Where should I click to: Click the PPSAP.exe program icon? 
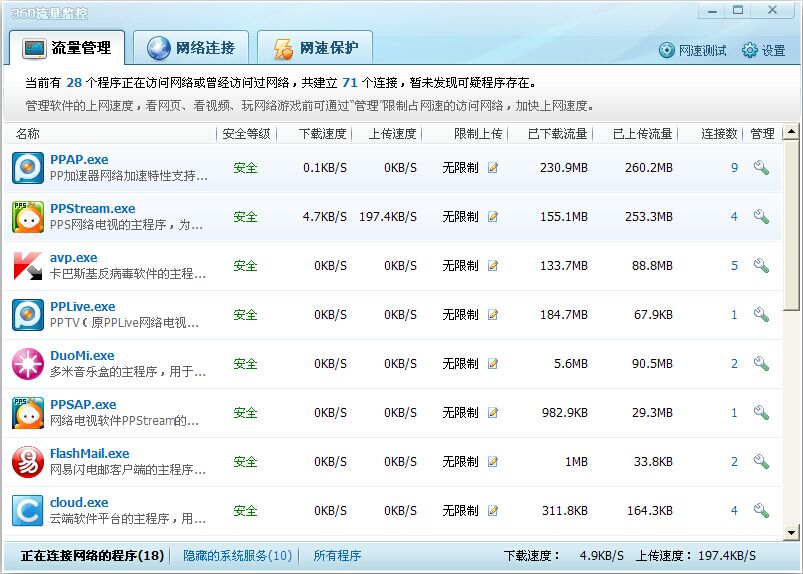(x=28, y=413)
